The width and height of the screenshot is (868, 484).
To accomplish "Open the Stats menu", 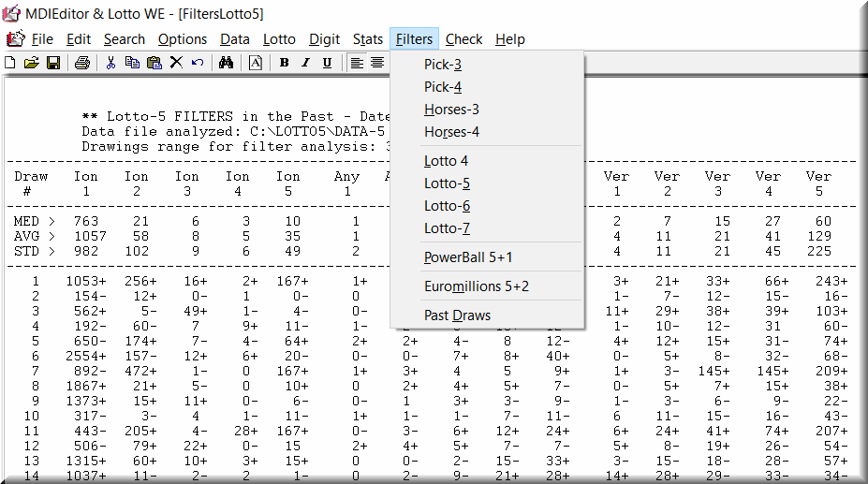I will tap(368, 39).
